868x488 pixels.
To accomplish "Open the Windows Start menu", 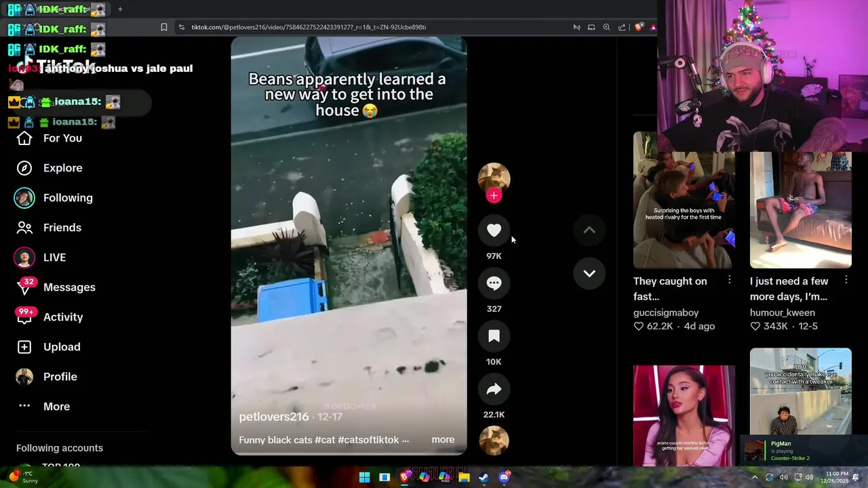I will click(x=364, y=477).
